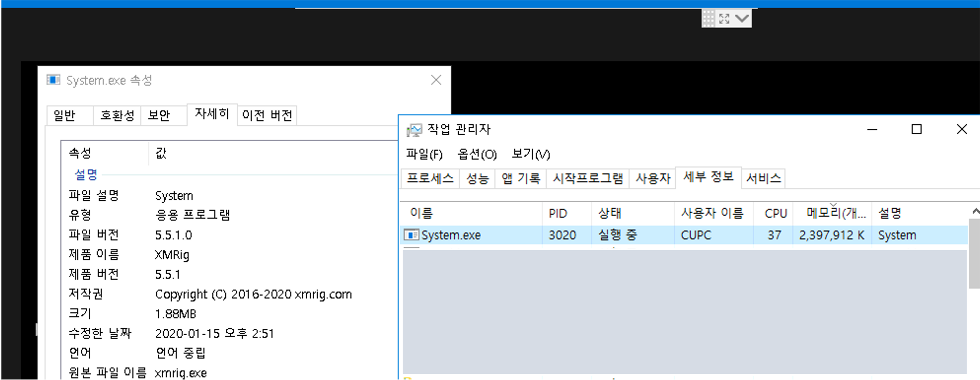Open the 파일(F) menu in Task Manager

pyautogui.click(x=424, y=154)
